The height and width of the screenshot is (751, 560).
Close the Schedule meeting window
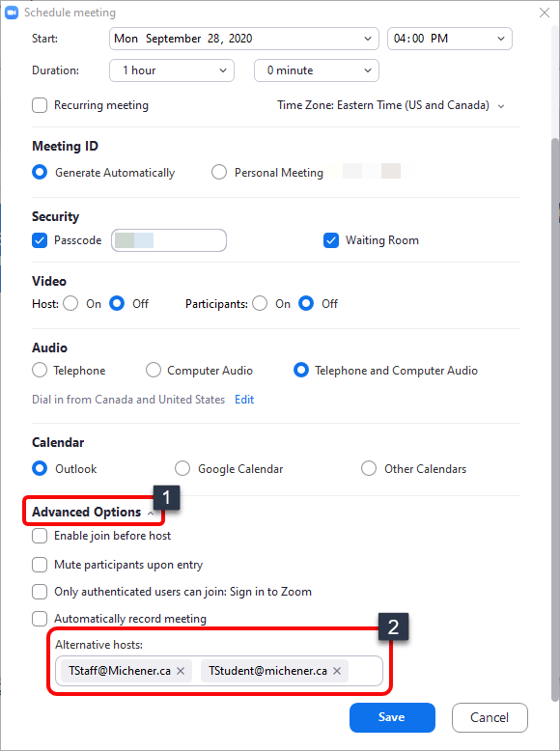(x=545, y=13)
